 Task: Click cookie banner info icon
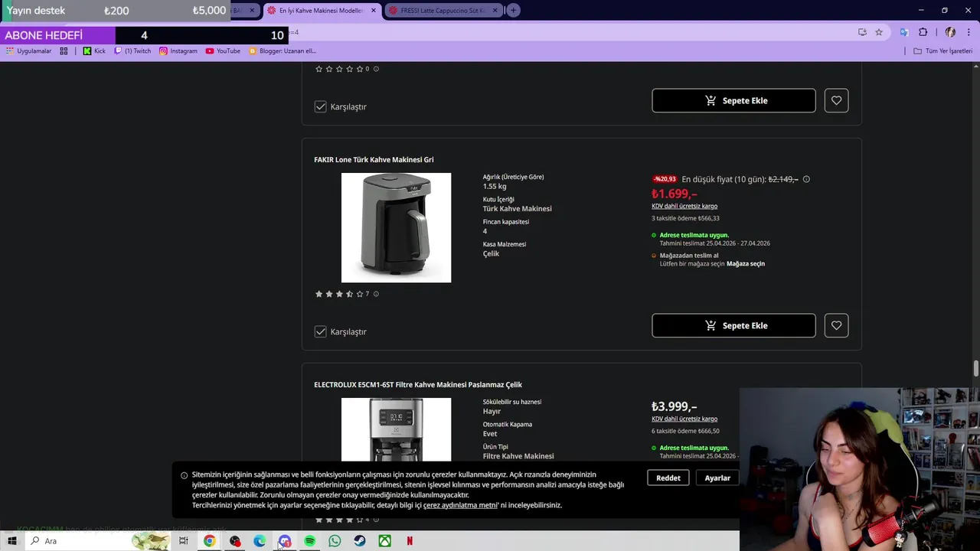pyautogui.click(x=184, y=475)
